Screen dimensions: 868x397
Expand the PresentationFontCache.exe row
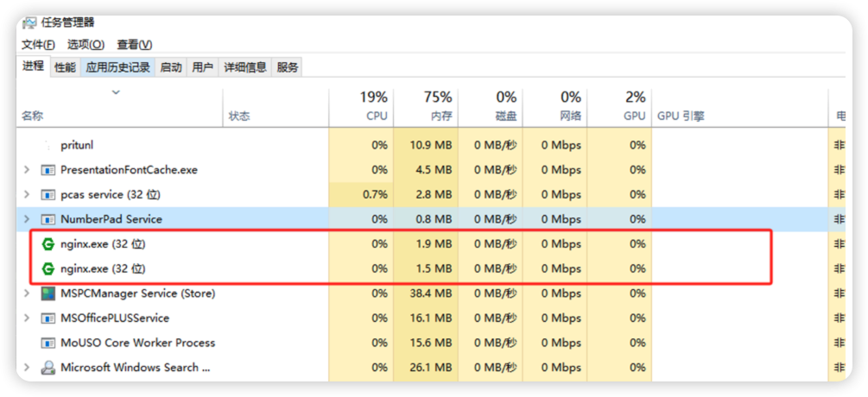pyautogui.click(x=27, y=170)
